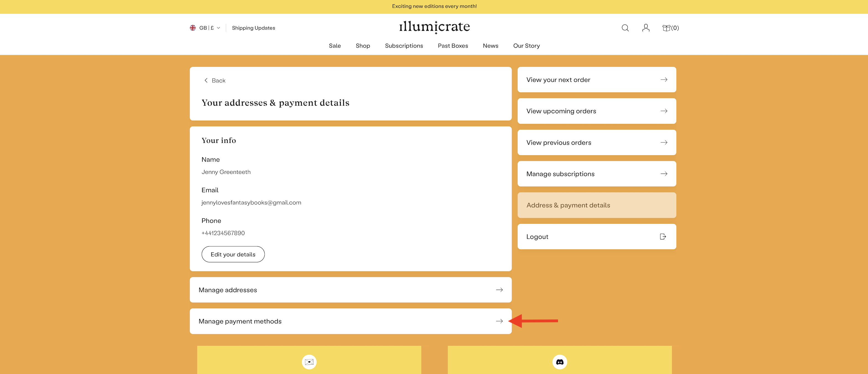Click the Logout exit icon
This screenshot has height=374, width=868.
(x=663, y=237)
